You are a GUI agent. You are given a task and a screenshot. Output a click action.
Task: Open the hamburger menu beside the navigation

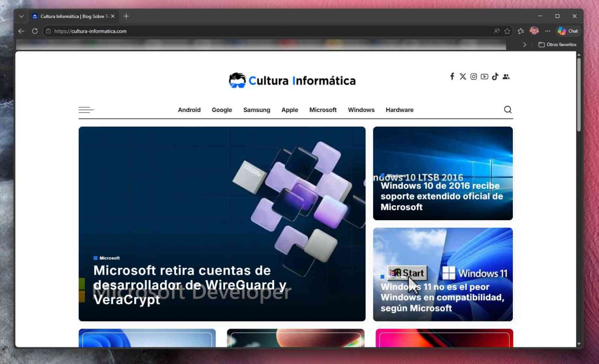(86, 110)
